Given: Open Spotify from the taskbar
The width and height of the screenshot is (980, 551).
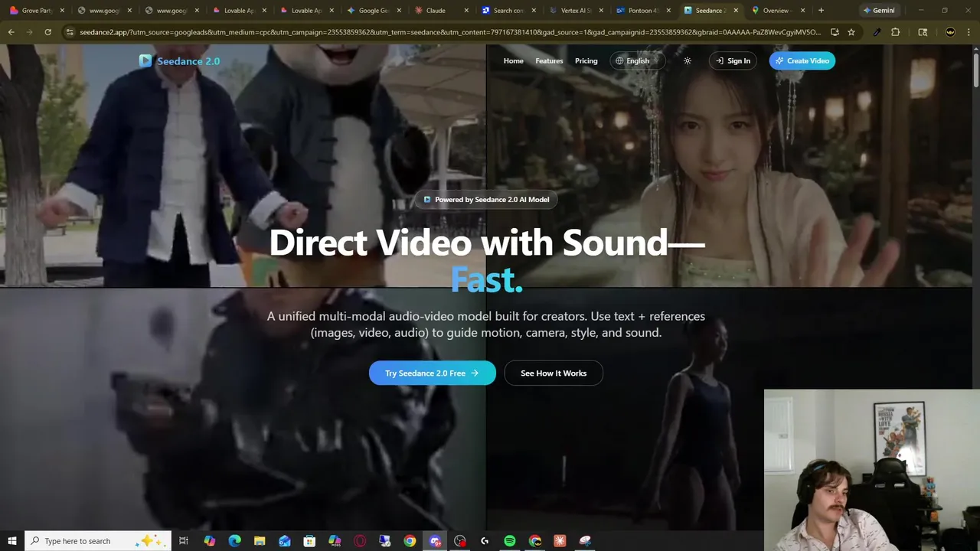Looking at the screenshot, I should (x=510, y=541).
